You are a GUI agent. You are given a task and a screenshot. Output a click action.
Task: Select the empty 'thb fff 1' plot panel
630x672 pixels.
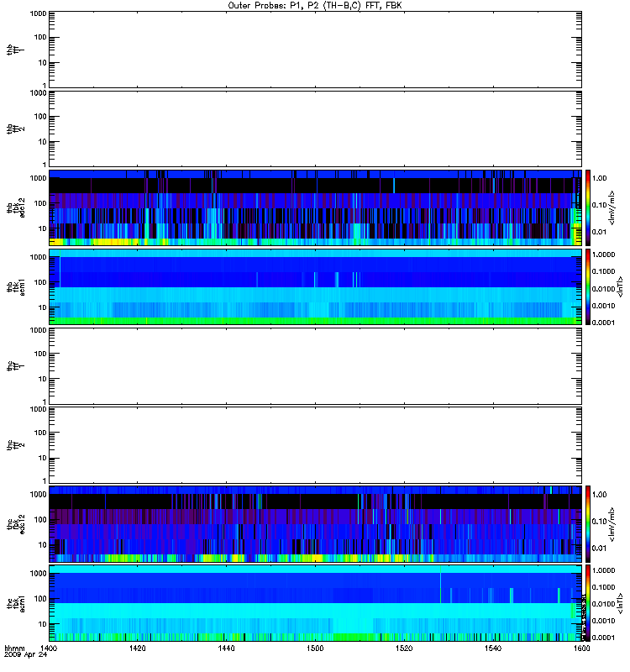(x=315, y=50)
